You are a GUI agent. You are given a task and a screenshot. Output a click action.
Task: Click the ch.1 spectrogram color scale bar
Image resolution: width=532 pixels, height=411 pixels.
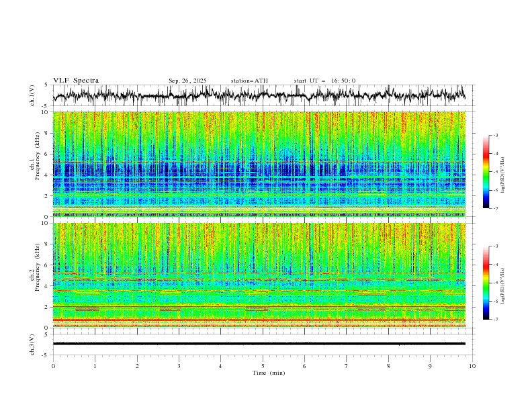[486, 172]
